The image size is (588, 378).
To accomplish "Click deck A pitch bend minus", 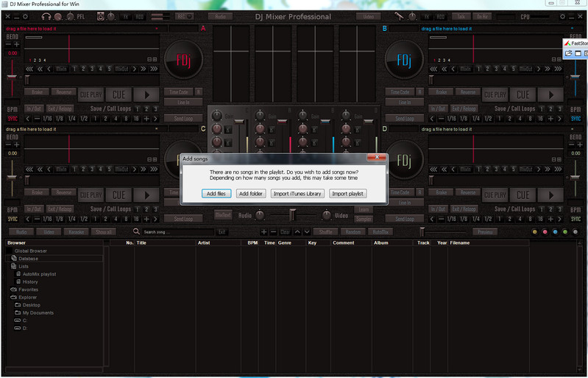I will (x=9, y=44).
